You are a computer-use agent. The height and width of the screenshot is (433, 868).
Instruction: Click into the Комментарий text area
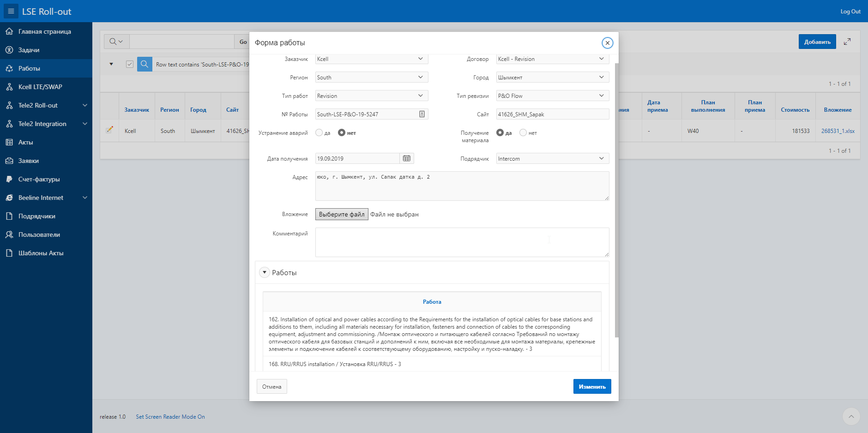tap(462, 242)
